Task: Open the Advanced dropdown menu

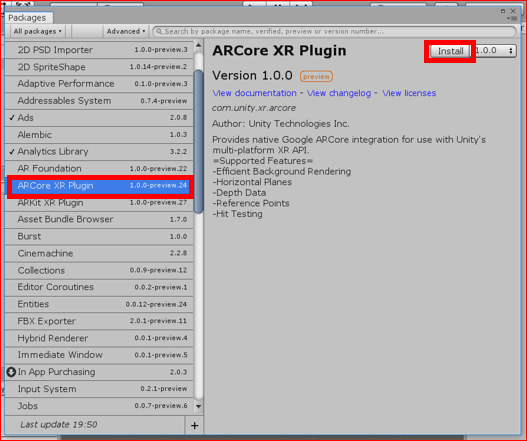Action: coord(125,31)
